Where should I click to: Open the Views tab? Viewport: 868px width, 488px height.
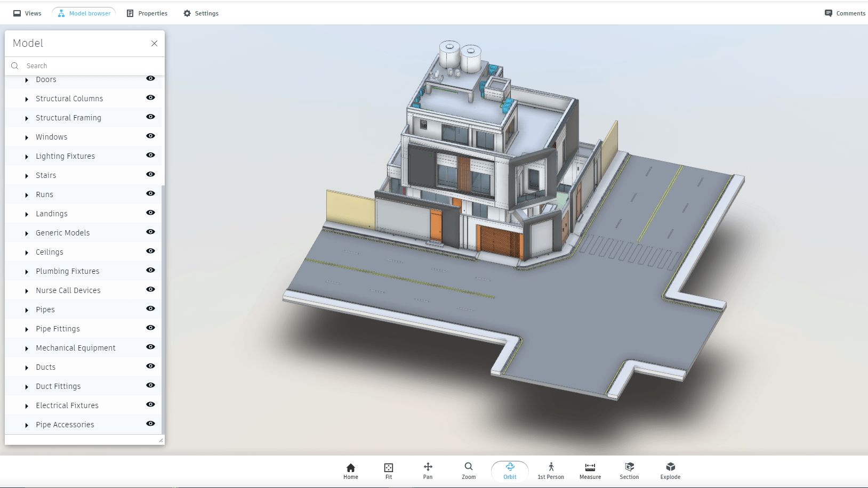[x=27, y=13]
